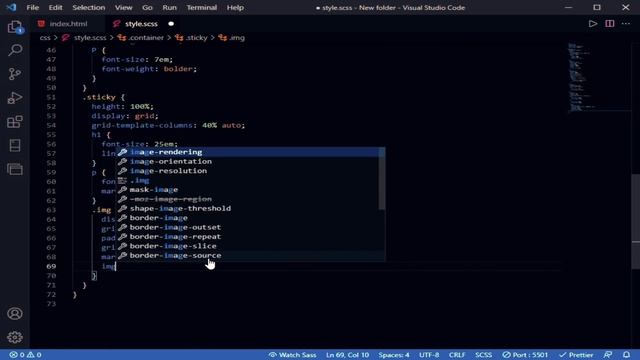
Task: Click Watch Sass in status bar
Action: (x=292, y=355)
